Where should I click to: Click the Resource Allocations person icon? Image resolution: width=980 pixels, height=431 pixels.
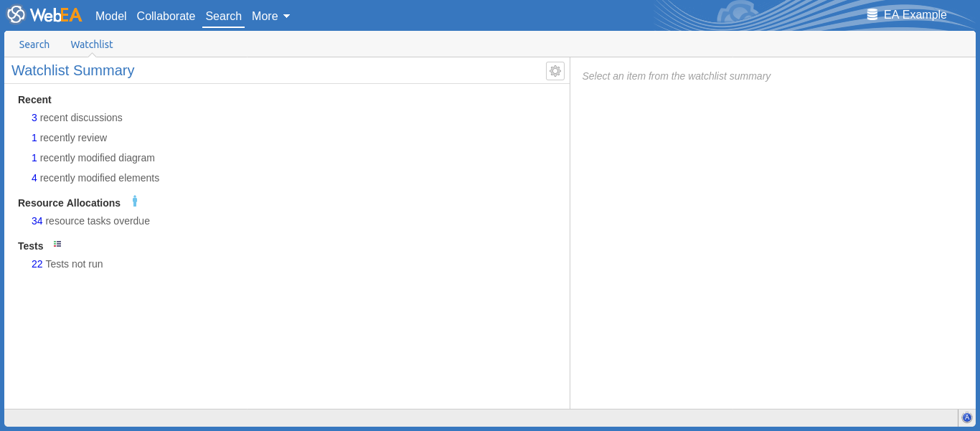(134, 202)
